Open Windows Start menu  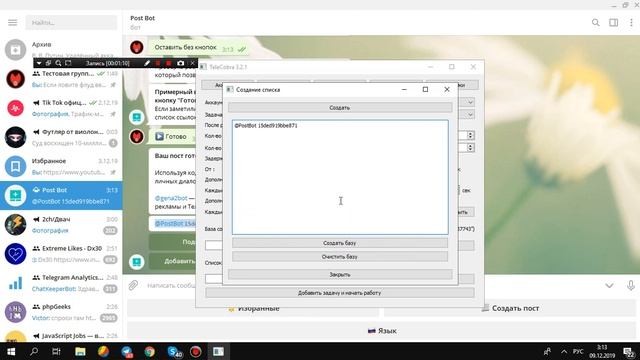tap(11, 351)
